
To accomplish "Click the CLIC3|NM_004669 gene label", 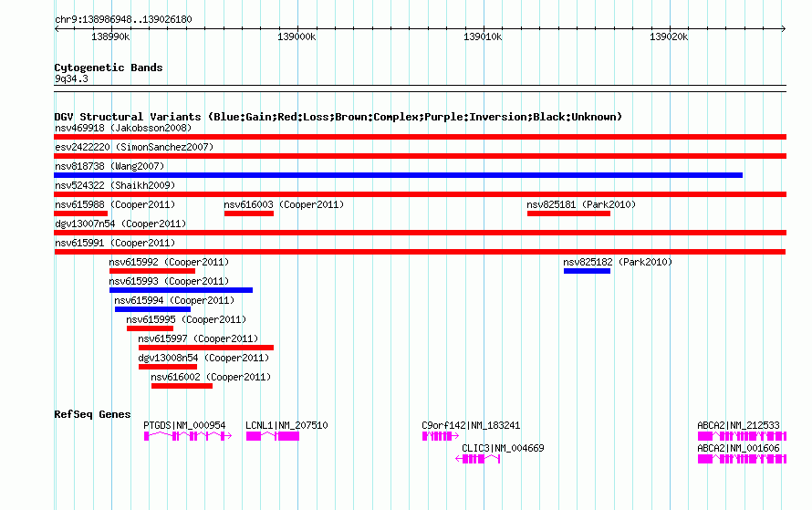I will (x=503, y=448).
